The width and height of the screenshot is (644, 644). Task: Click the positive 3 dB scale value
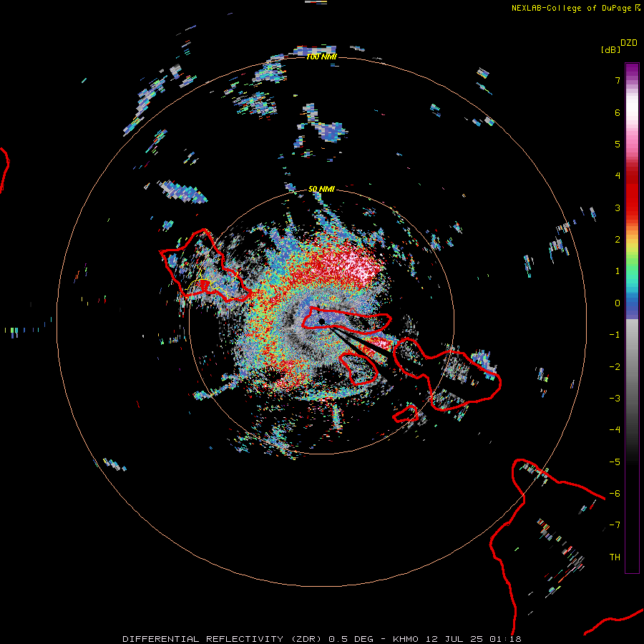coord(618,208)
